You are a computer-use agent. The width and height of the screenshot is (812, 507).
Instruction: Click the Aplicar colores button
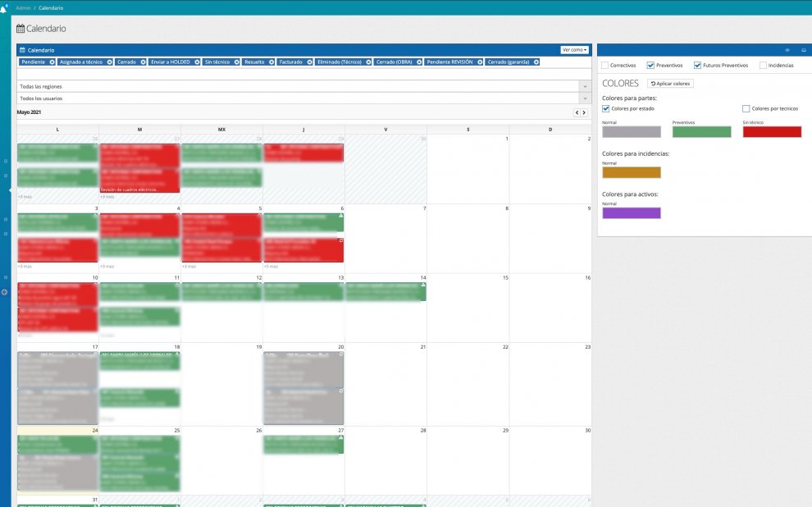(x=670, y=84)
